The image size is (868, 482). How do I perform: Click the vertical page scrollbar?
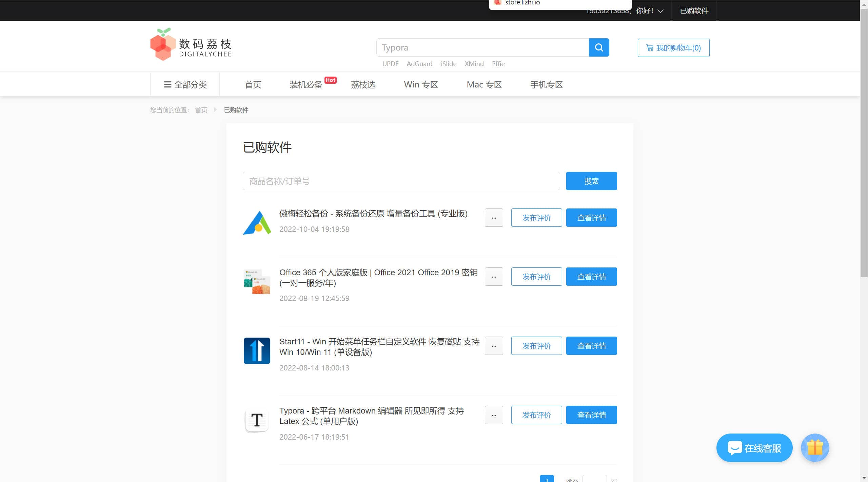tap(864, 142)
